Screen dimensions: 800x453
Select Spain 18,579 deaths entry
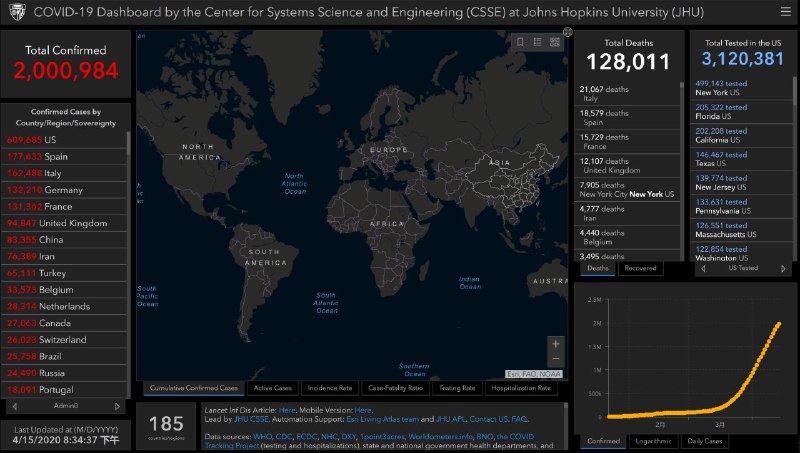click(627, 118)
